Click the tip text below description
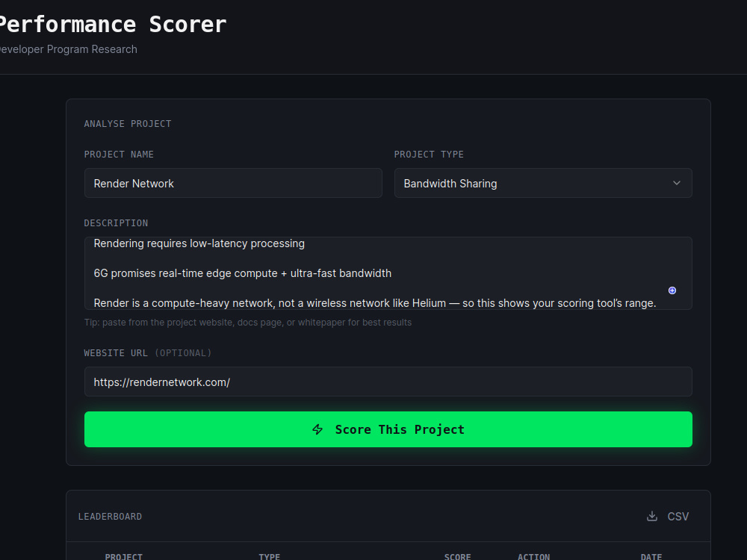Image resolution: width=747 pixels, height=560 pixels. (x=248, y=323)
